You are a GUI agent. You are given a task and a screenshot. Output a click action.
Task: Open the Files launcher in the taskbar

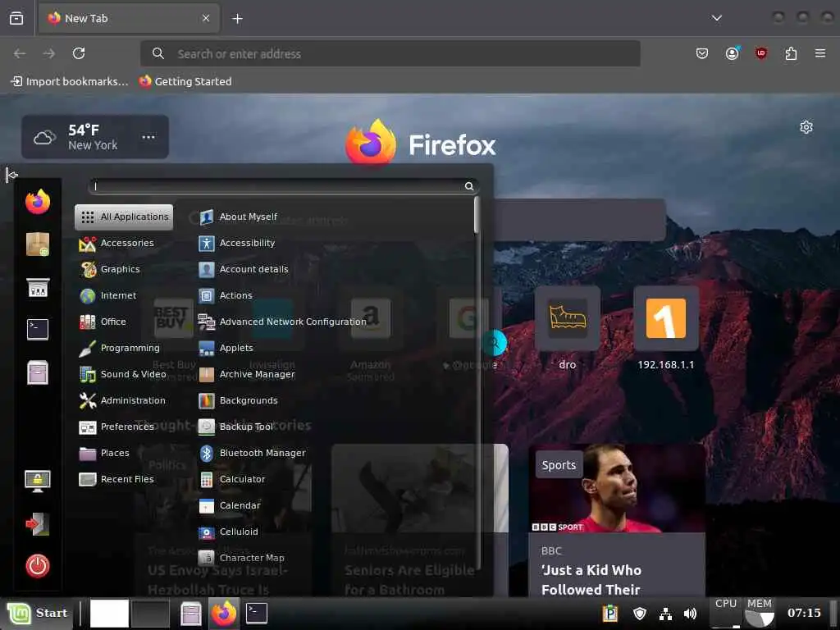click(x=190, y=614)
